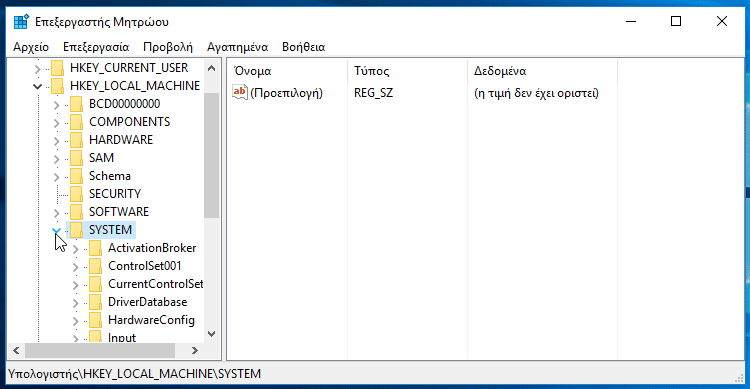Select the ControlSet001 key label
Image resolution: width=750 pixels, height=389 pixels.
[145, 266]
